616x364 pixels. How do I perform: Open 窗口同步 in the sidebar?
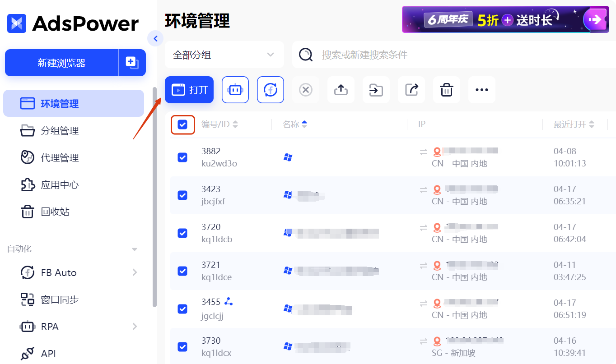pos(74,299)
